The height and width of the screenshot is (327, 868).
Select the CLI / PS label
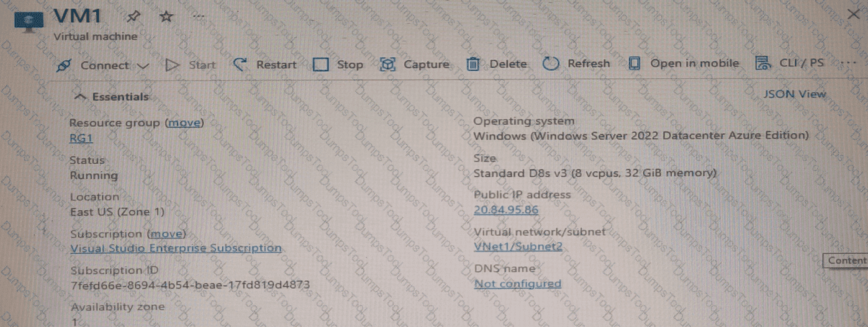[802, 63]
